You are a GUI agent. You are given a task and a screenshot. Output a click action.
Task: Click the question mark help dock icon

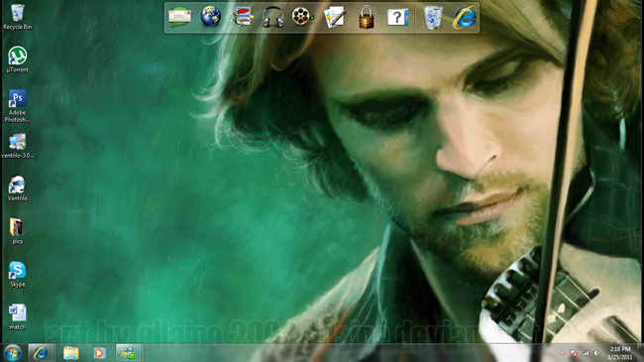click(x=397, y=17)
